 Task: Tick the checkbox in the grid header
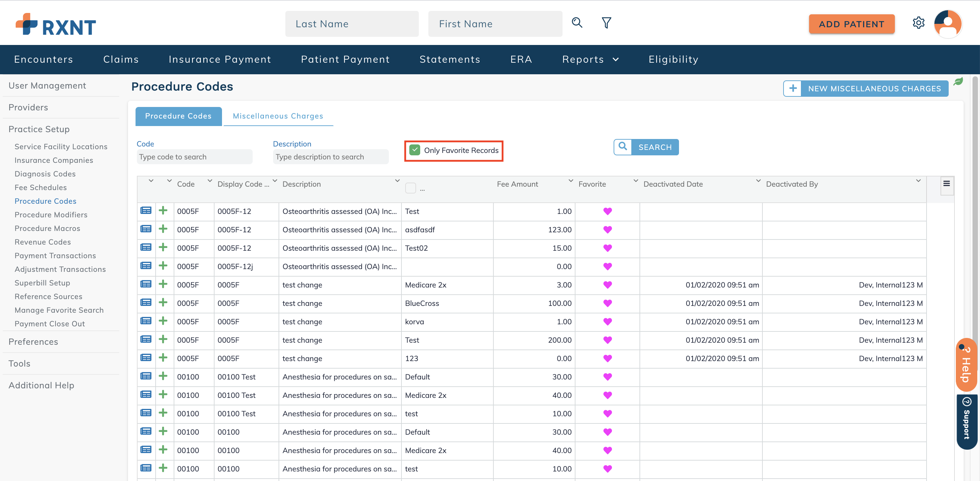click(410, 188)
